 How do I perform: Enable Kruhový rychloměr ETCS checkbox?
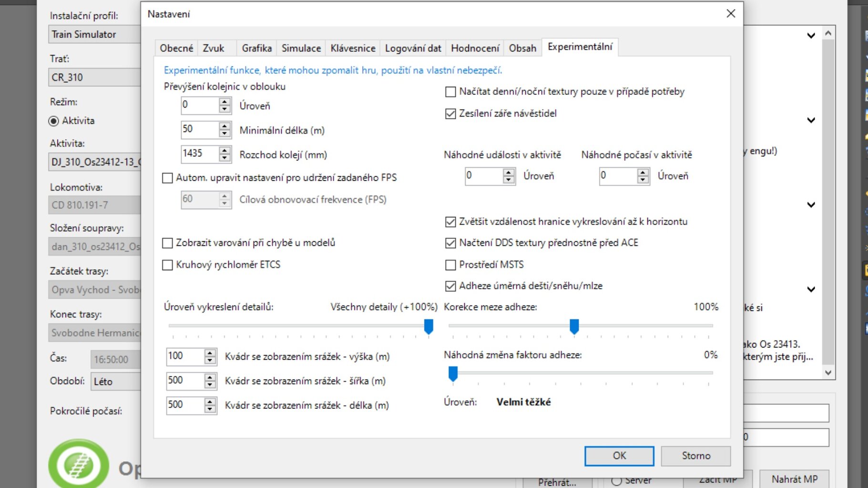(x=167, y=265)
